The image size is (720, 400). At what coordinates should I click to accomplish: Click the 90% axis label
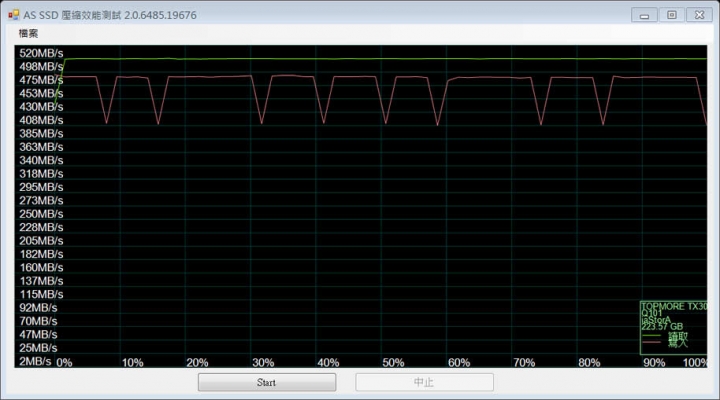coord(654,362)
